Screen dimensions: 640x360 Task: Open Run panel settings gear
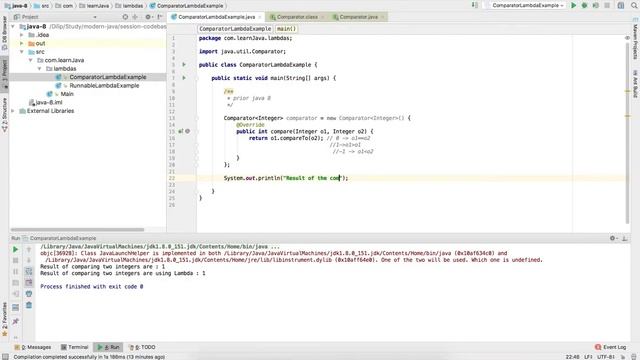pyautogui.click(x=613, y=238)
